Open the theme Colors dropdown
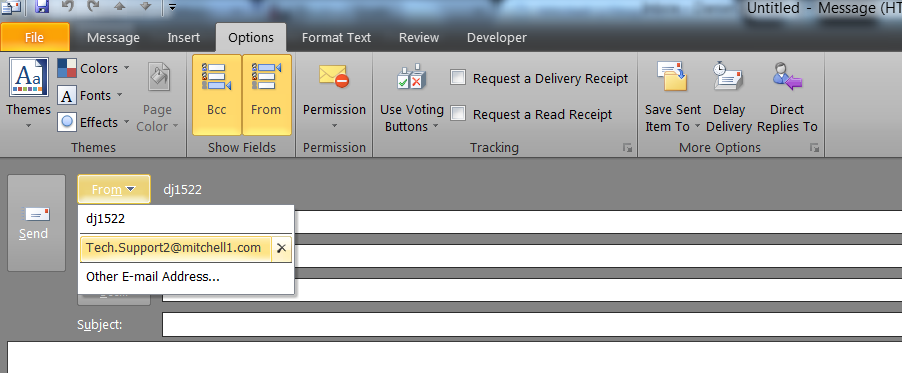Screen dimensions: 902x373 (x=93, y=68)
